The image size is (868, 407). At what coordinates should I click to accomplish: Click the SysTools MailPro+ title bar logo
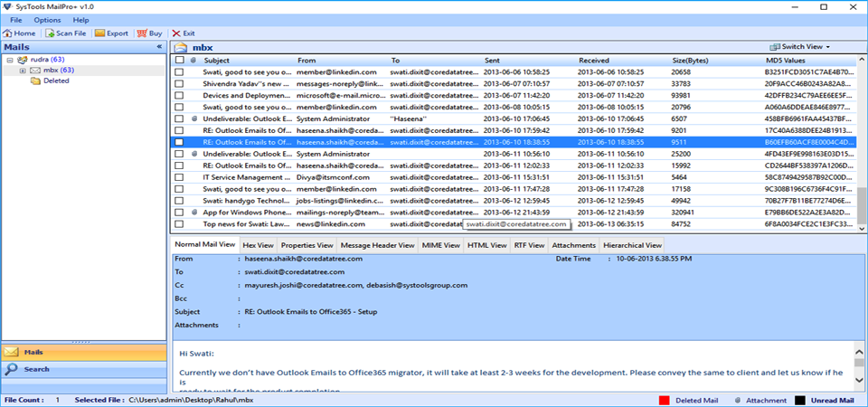click(6, 6)
